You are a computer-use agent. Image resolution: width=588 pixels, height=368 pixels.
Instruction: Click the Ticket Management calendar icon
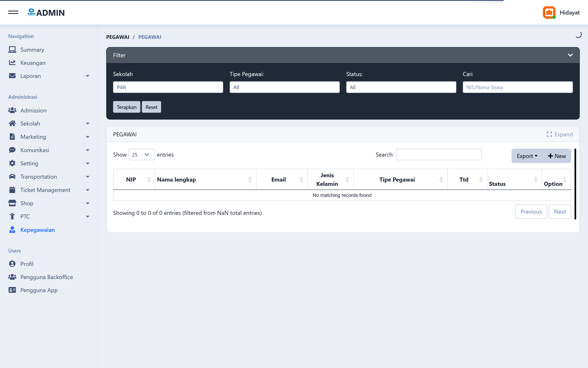[x=12, y=190]
